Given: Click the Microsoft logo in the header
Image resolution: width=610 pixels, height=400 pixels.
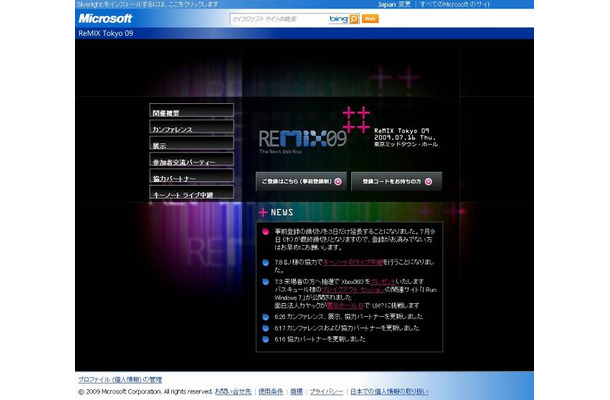Looking at the screenshot, I should tap(105, 18).
